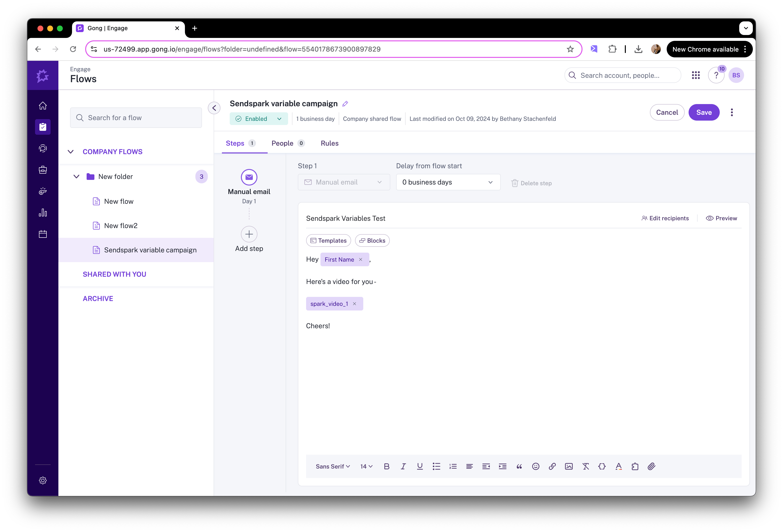Image resolution: width=783 pixels, height=532 pixels.
Task: Insert a numbered list
Action: tap(453, 466)
